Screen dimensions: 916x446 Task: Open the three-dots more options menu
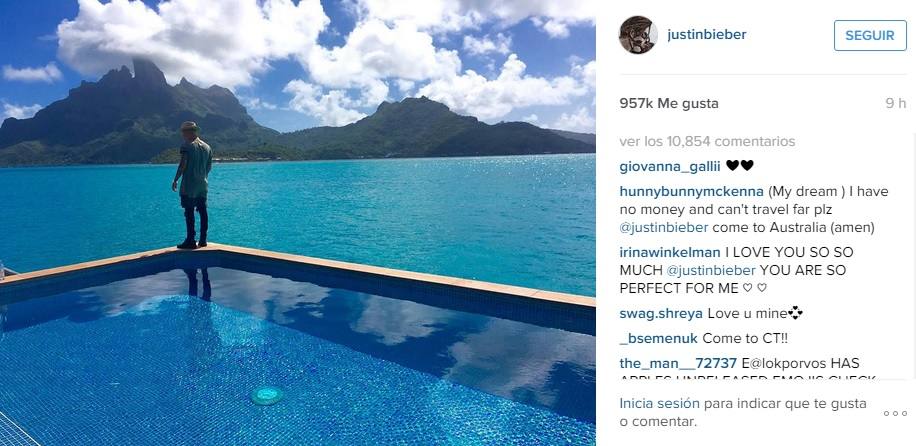895,413
